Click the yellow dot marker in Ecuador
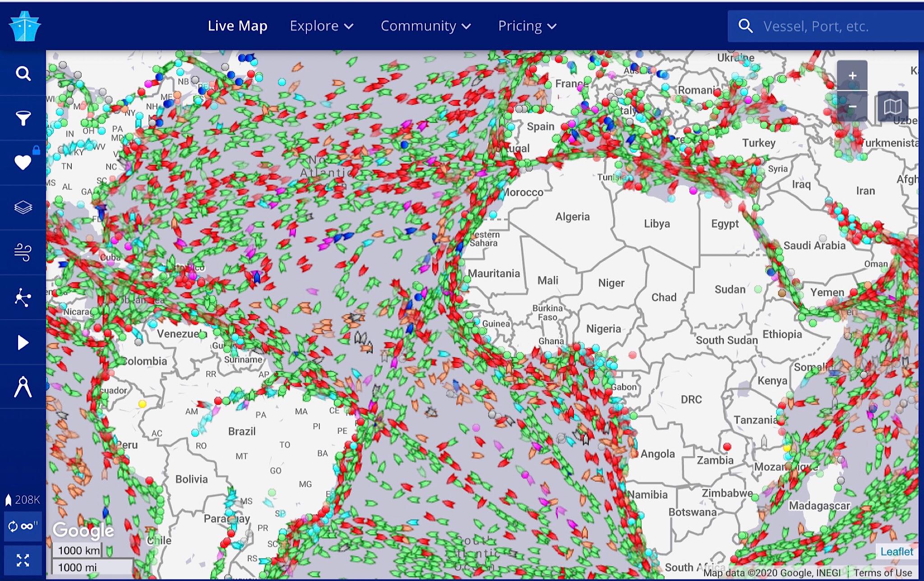924x581 pixels. point(143,404)
